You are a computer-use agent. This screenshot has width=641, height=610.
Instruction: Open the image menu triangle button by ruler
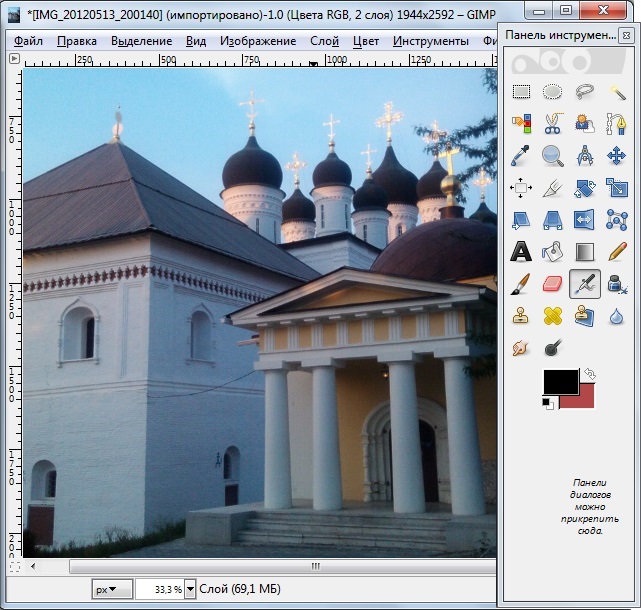(14, 58)
